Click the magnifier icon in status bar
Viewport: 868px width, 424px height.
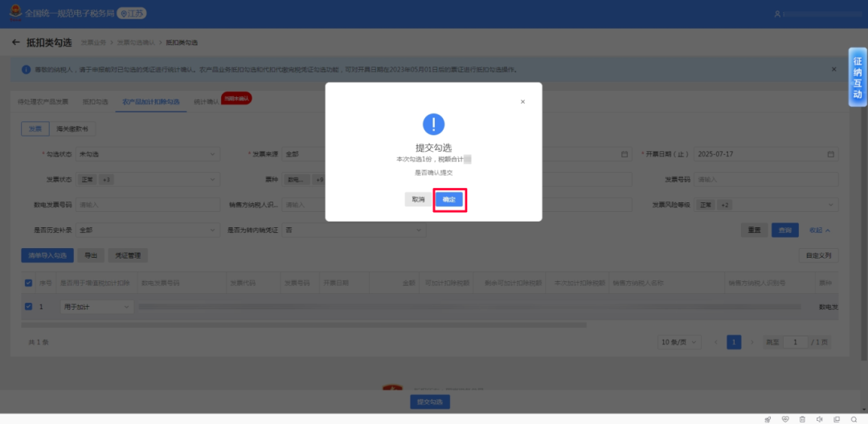854,419
